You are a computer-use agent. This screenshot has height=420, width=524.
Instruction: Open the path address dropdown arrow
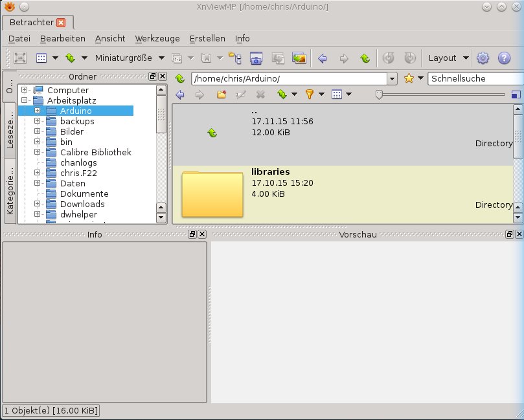point(392,78)
